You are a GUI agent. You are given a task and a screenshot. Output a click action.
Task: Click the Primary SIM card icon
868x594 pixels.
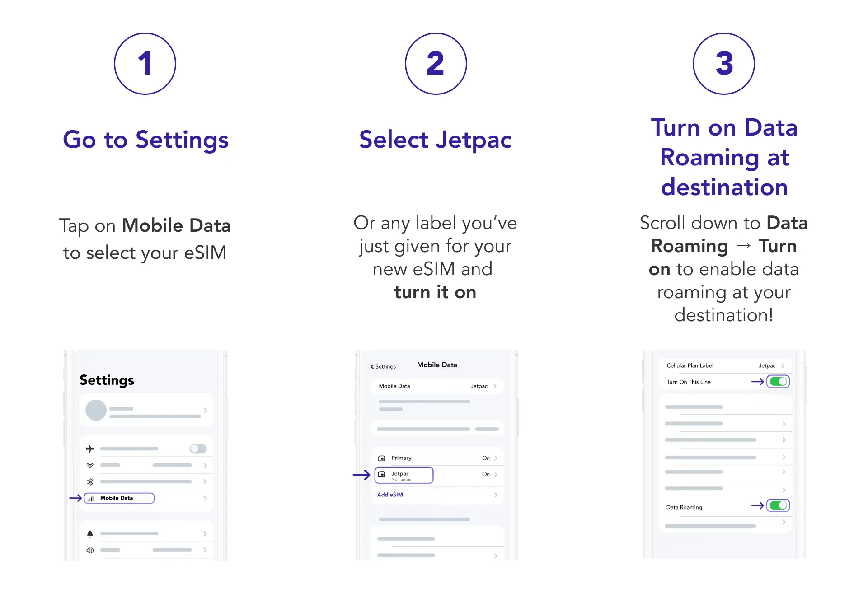click(381, 458)
